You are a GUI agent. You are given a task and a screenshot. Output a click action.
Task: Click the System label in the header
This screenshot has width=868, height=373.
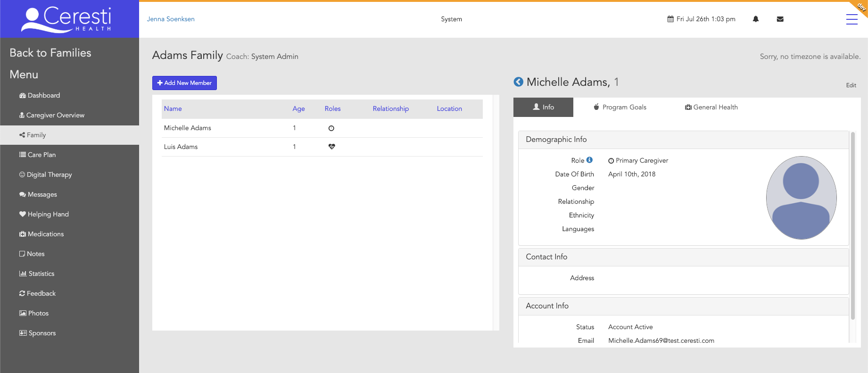[451, 19]
